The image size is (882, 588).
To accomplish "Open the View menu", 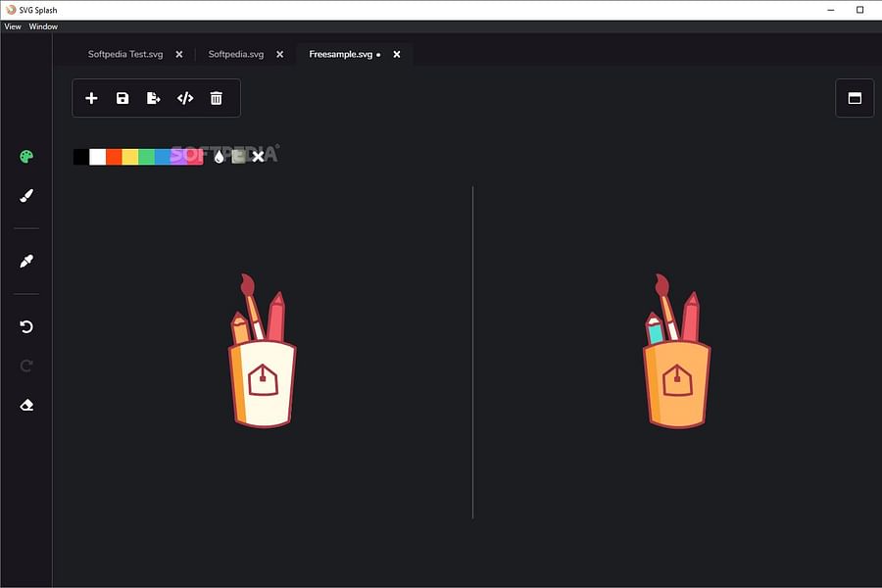I will click(x=12, y=25).
